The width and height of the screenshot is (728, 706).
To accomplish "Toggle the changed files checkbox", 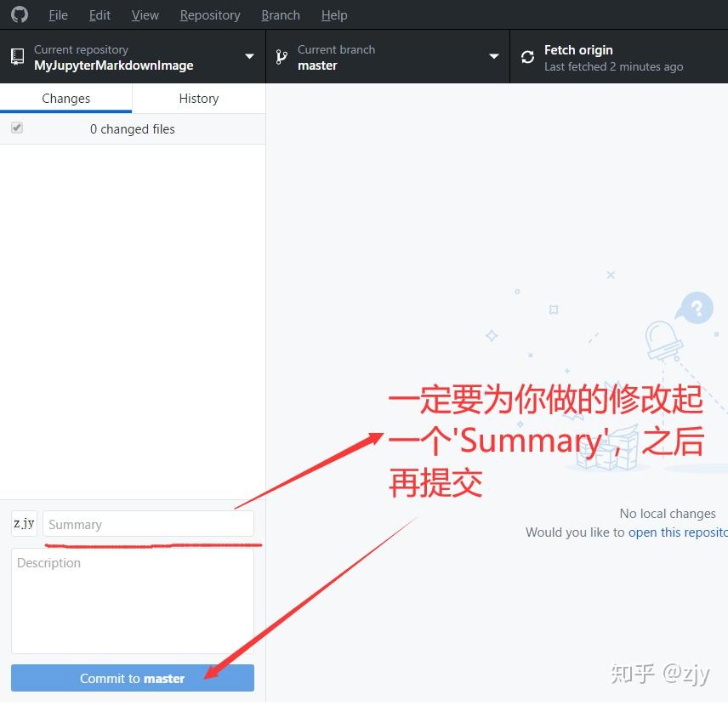I will pos(17,128).
